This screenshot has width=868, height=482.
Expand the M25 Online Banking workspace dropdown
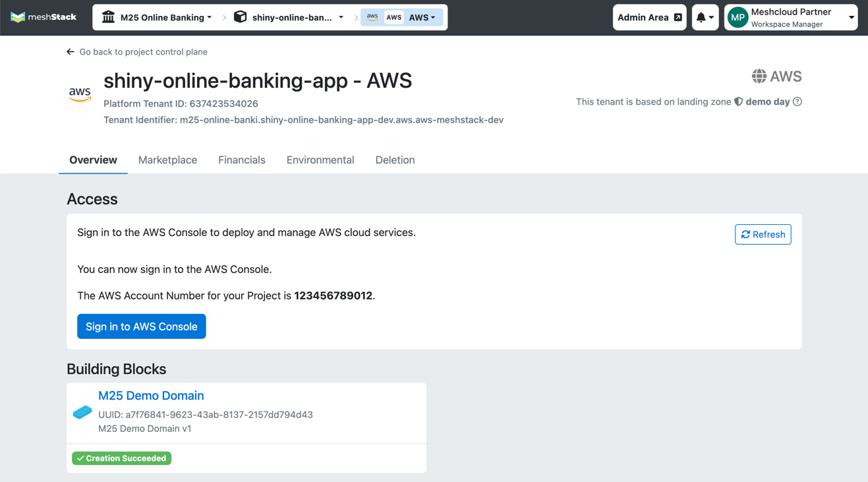click(210, 18)
